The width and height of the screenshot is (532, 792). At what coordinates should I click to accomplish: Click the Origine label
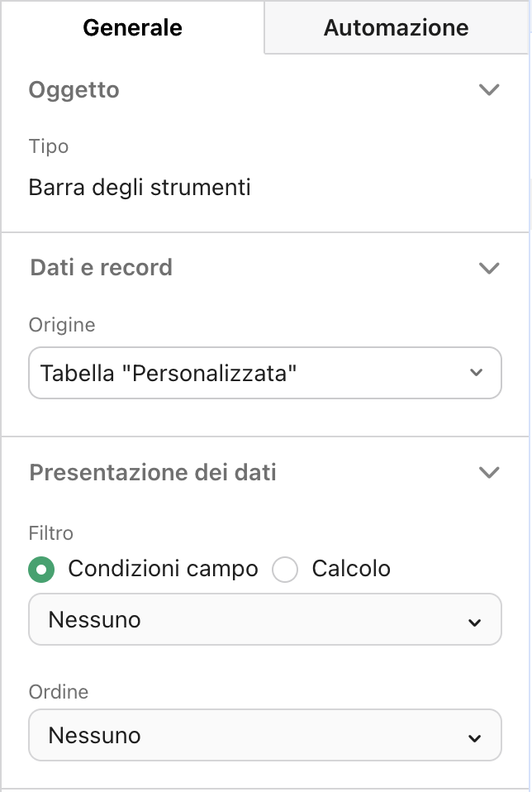62,325
